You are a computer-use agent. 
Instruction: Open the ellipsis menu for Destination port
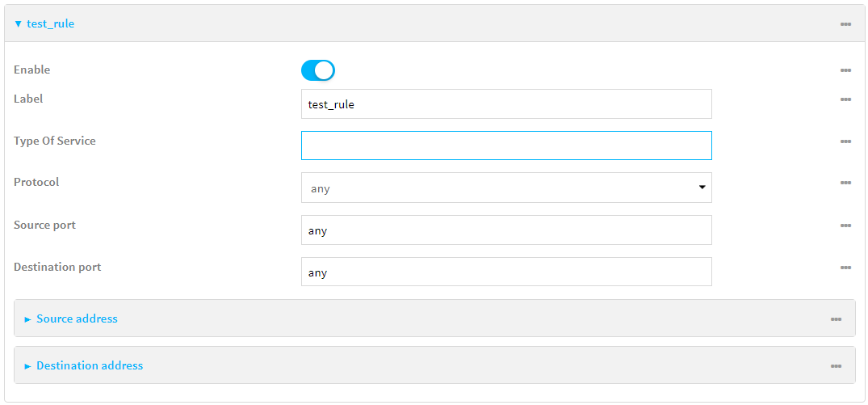click(845, 268)
